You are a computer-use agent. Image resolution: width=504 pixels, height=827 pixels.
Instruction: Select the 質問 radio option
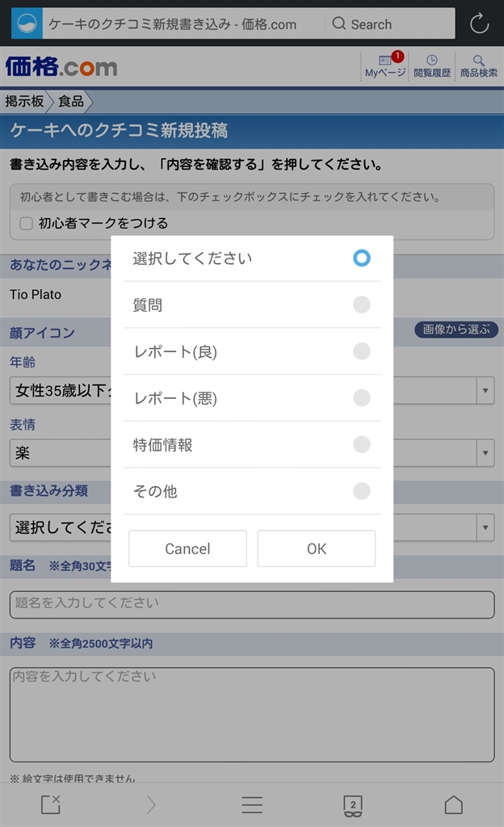point(362,304)
